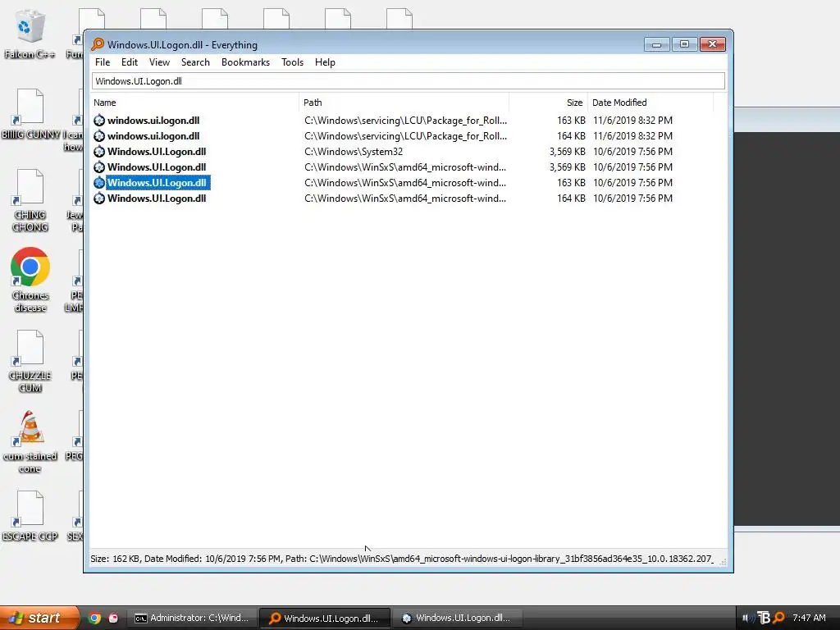Click the status bar text showing Size: 162 KB
This screenshot has height=630, width=840.
[402, 559]
